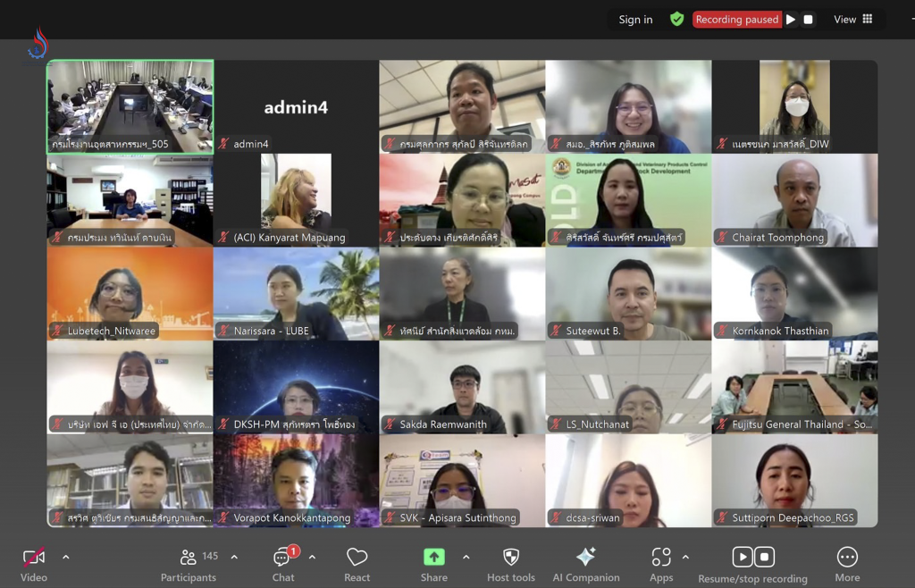Resume recording using top bar play button
The image size is (915, 588).
(791, 19)
